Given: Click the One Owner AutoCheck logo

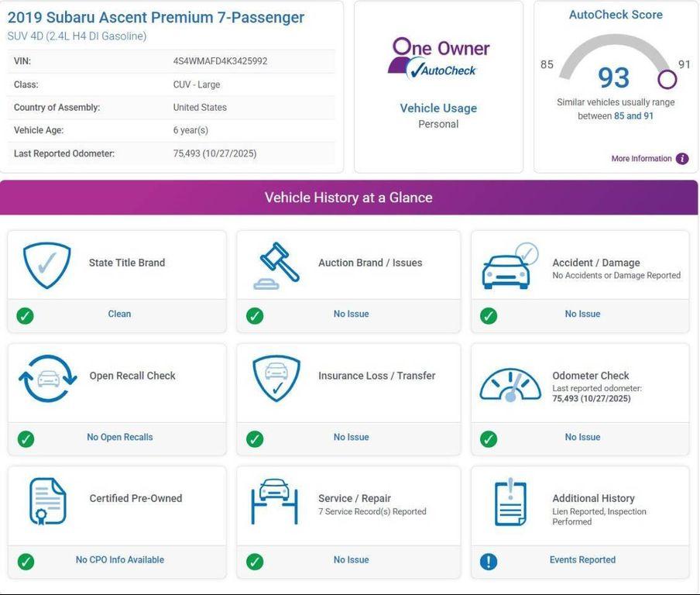Looking at the screenshot, I should [438, 58].
